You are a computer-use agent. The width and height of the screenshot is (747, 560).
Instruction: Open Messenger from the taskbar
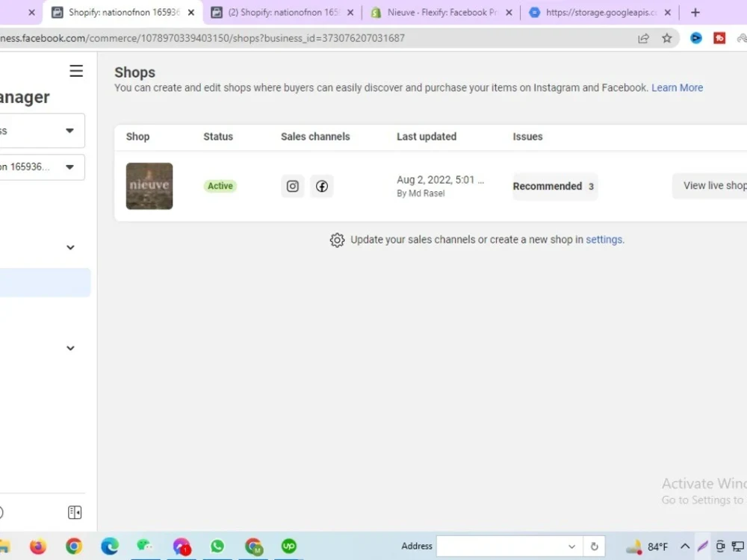tap(182, 547)
